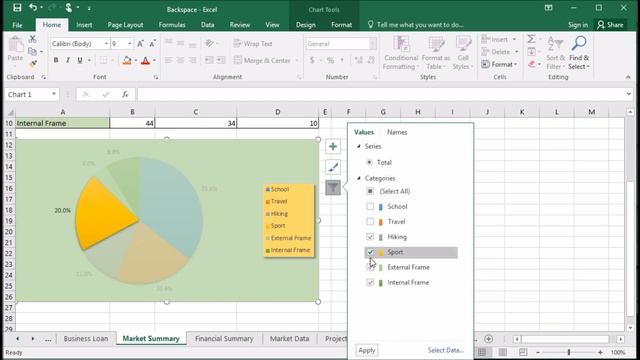640x360 pixels.
Task: Collapse the ribbon
Action: tap(628, 77)
